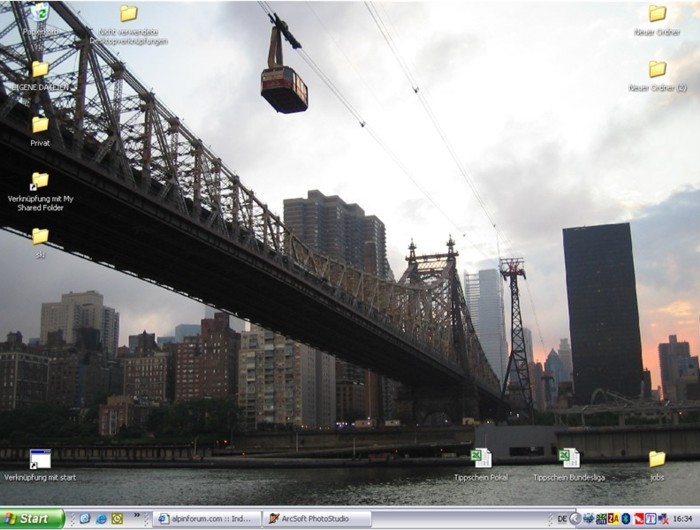Click the My Shared Folder shortcut

pyautogui.click(x=40, y=181)
